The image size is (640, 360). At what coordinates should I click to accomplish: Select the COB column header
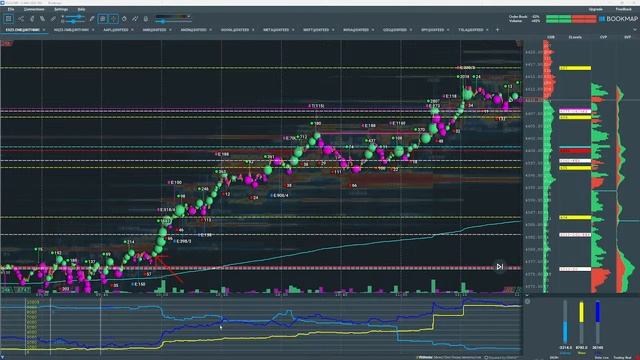551,37
